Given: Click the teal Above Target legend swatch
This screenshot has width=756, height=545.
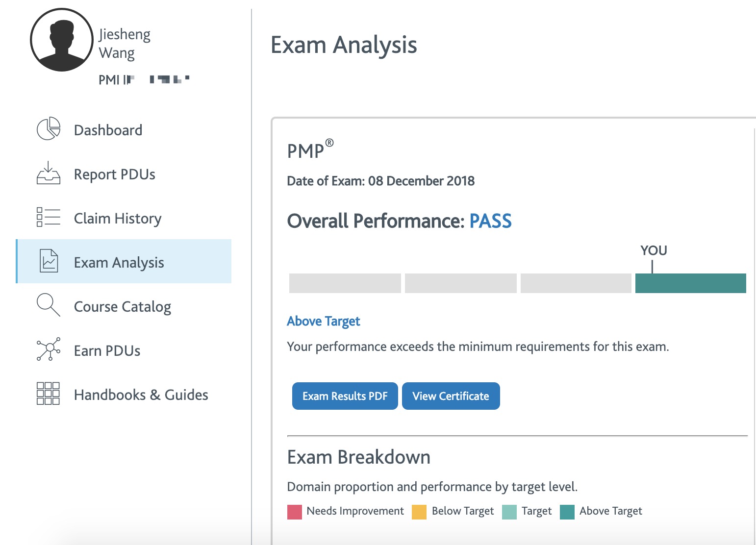Looking at the screenshot, I should (x=567, y=512).
